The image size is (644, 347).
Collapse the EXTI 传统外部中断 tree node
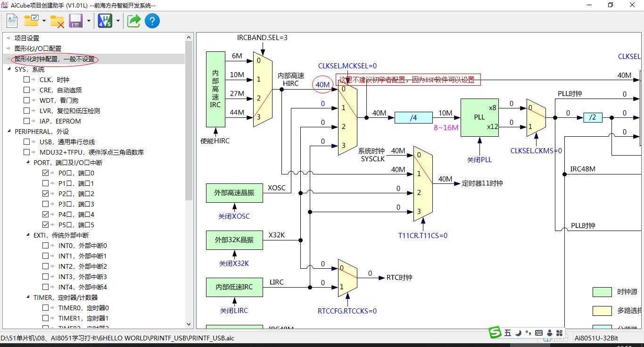(28, 235)
